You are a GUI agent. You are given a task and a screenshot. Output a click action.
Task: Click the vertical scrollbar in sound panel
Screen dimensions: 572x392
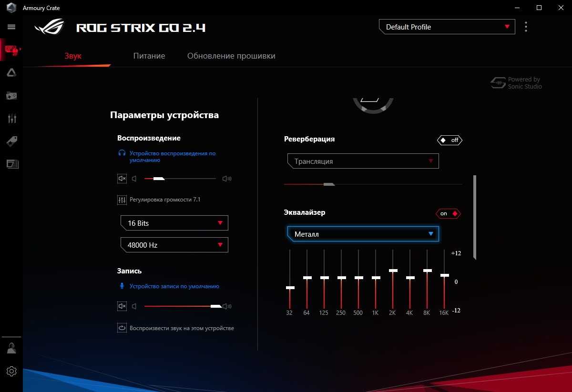(474, 217)
